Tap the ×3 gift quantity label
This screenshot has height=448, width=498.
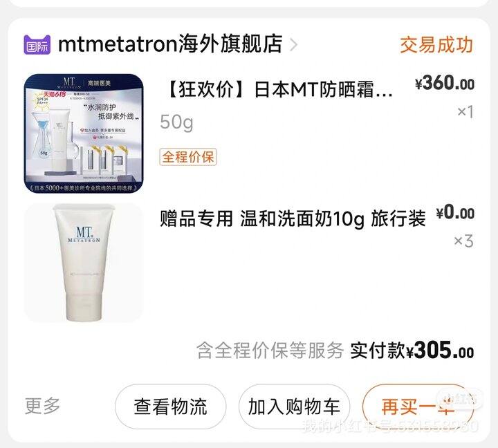(x=463, y=241)
